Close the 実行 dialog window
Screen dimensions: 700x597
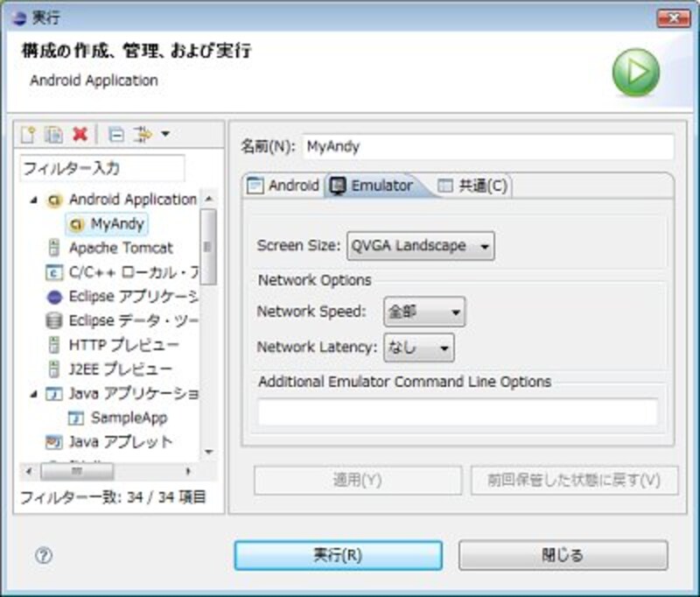(674, 18)
